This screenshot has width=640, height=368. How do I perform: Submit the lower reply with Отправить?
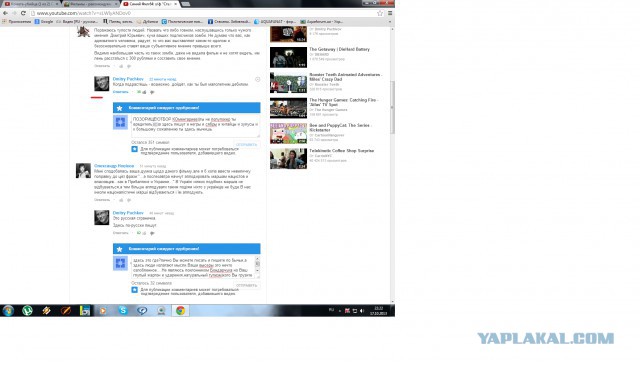[x=247, y=285]
